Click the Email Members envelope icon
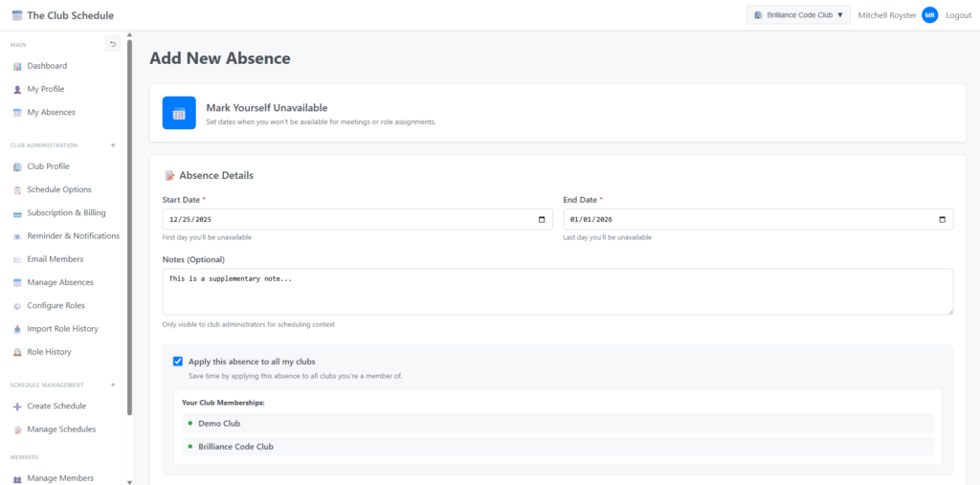980x485 pixels. [17, 259]
